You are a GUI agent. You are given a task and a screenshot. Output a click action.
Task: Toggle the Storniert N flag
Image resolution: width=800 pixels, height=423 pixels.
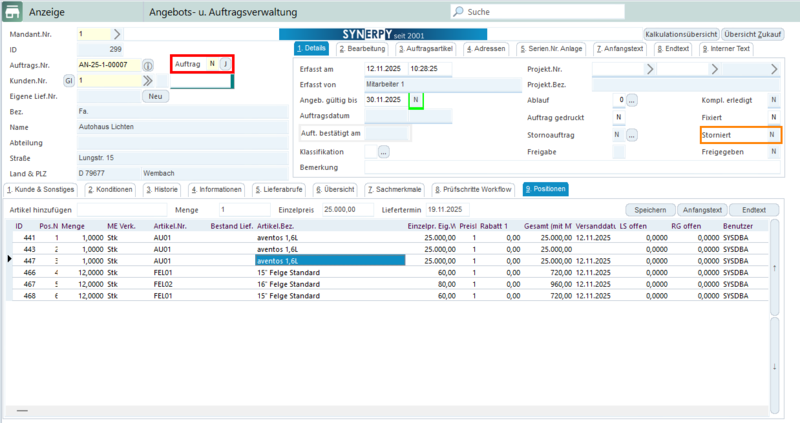tap(771, 134)
